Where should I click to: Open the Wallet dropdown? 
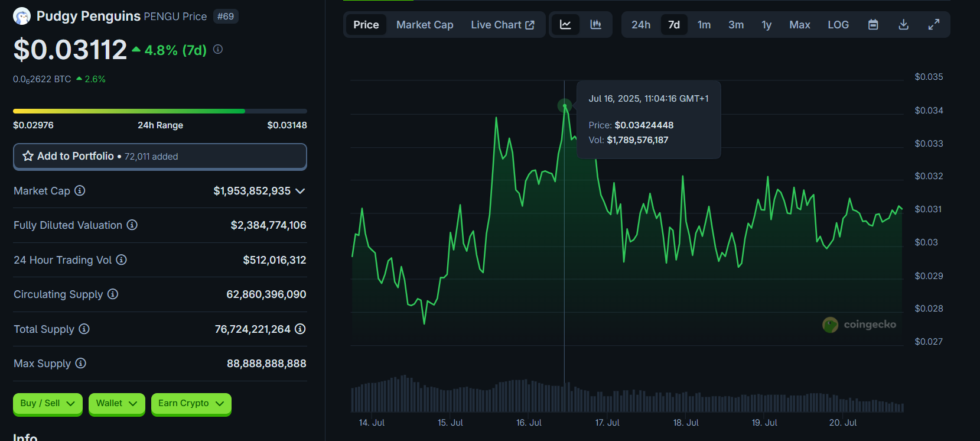117,404
